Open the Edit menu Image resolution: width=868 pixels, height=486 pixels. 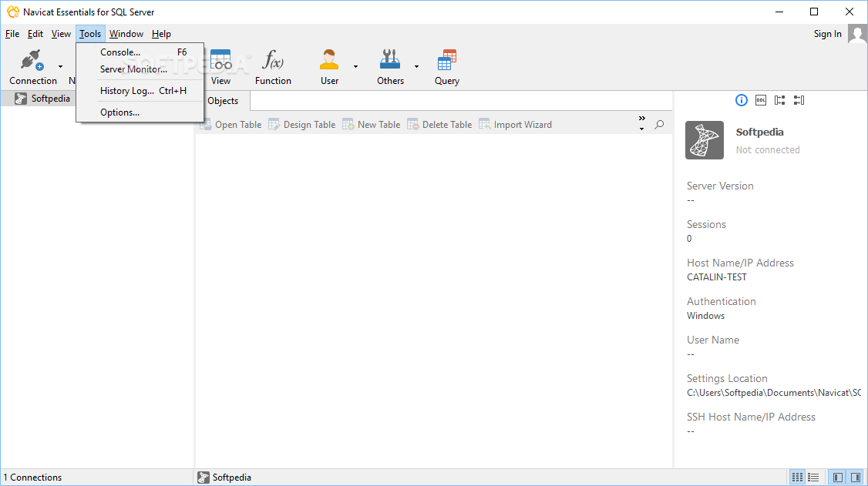coord(35,34)
